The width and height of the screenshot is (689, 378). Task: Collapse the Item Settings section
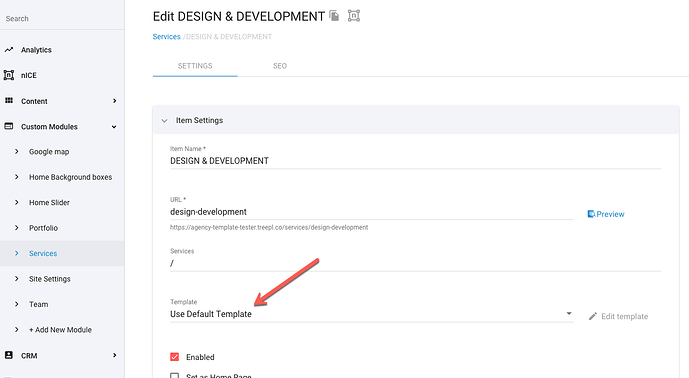click(164, 120)
